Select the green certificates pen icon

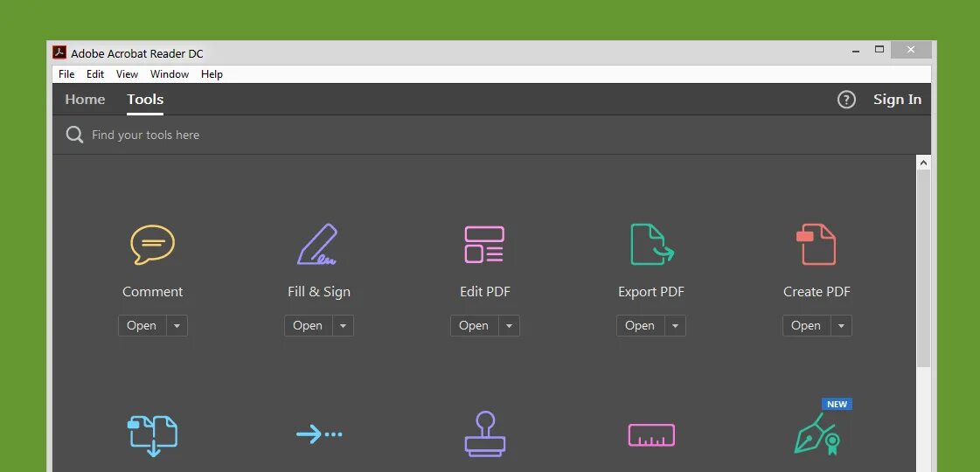click(817, 434)
